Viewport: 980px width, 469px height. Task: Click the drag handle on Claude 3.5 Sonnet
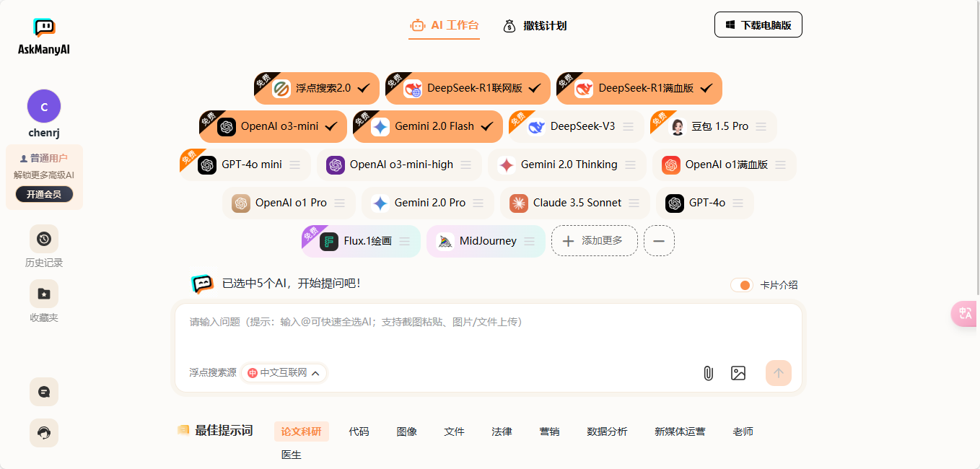click(634, 203)
